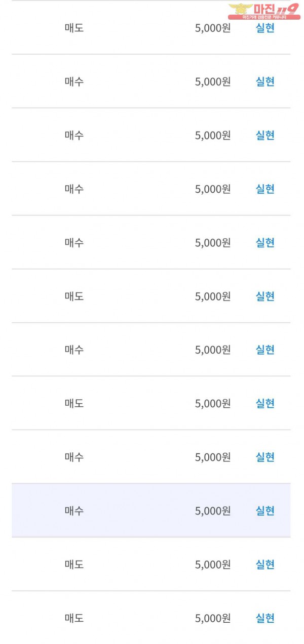Screen dimensions: 304x644
Task: Click 실현 in the sixth row (매도)
Action: click(x=265, y=296)
